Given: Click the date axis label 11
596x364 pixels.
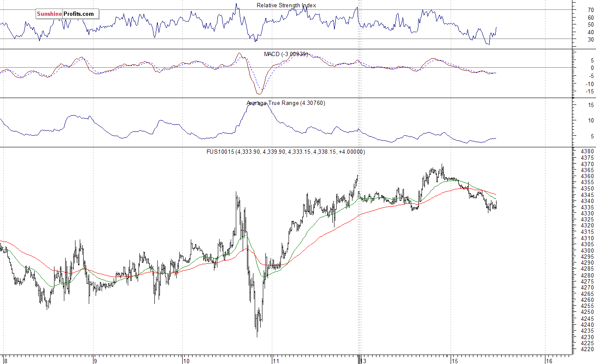Looking at the screenshot, I should [x=275, y=361].
